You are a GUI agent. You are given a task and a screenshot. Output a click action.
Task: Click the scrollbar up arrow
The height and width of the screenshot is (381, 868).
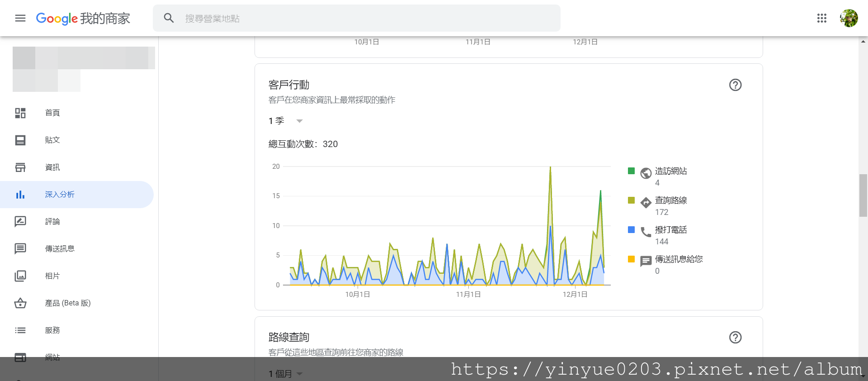[863, 42]
